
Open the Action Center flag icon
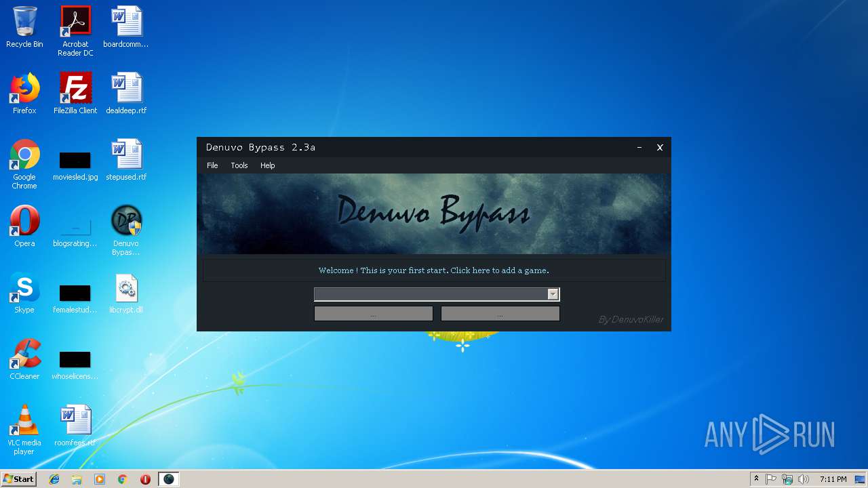pyautogui.click(x=772, y=479)
